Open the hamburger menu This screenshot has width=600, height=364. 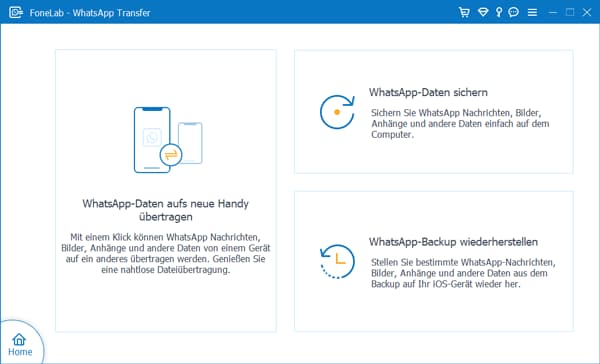(532, 13)
